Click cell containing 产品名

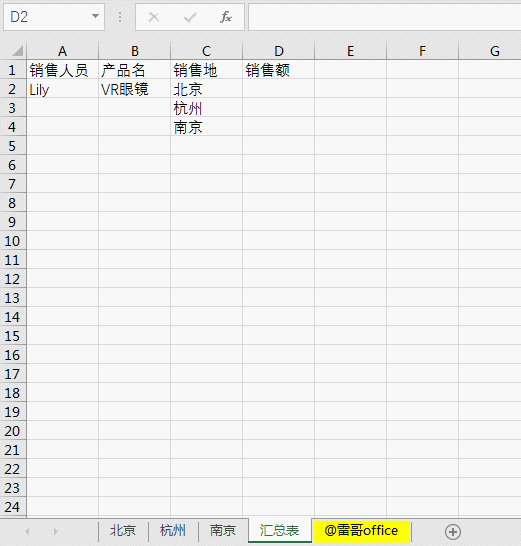[135, 70]
